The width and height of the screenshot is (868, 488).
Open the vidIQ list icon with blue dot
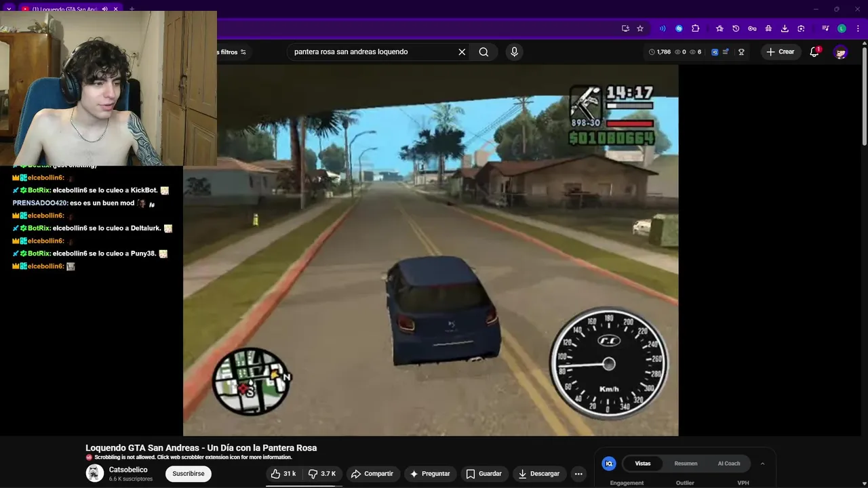726,52
